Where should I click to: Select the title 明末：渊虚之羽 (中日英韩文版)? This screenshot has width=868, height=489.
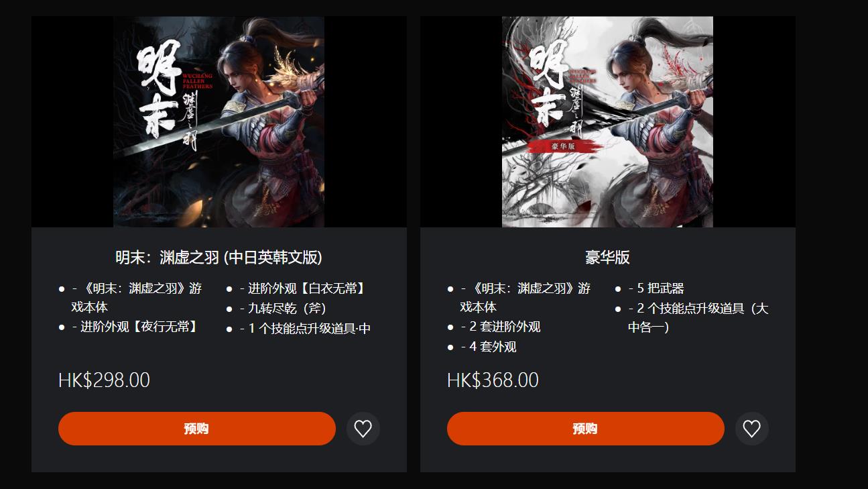(x=219, y=258)
